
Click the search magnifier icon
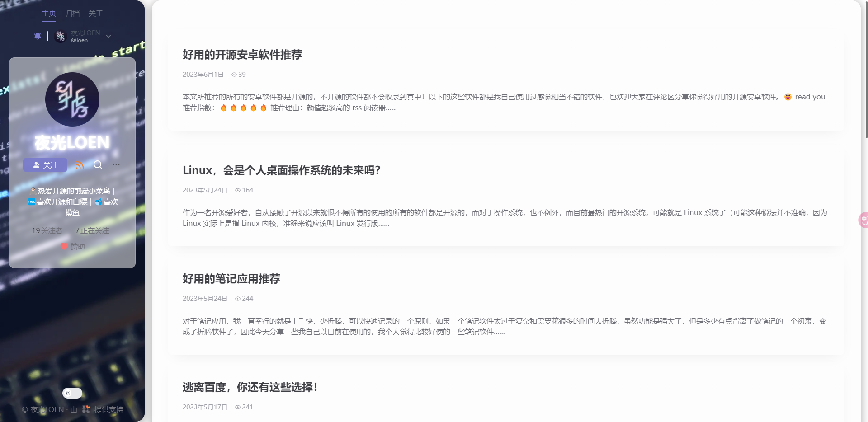[98, 165]
